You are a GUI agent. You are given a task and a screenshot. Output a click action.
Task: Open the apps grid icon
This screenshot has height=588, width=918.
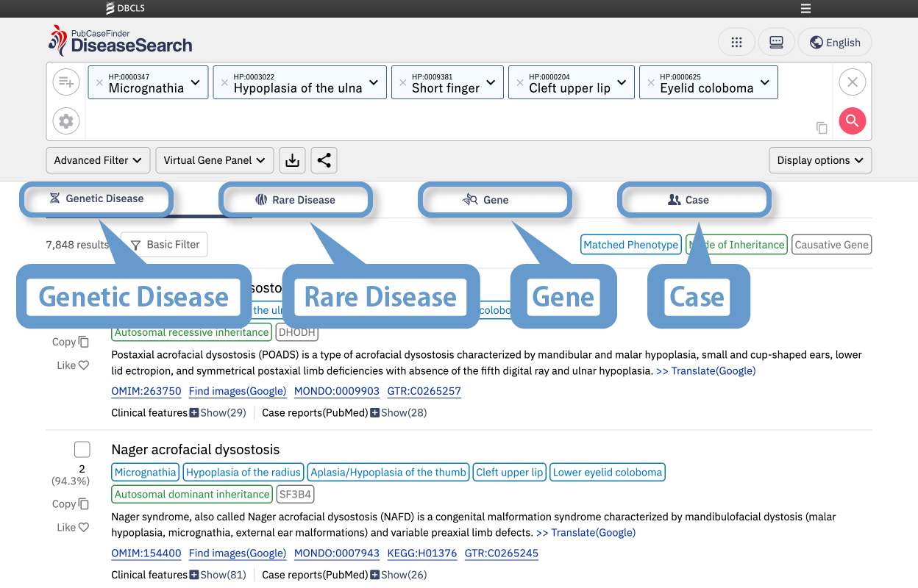(x=736, y=42)
